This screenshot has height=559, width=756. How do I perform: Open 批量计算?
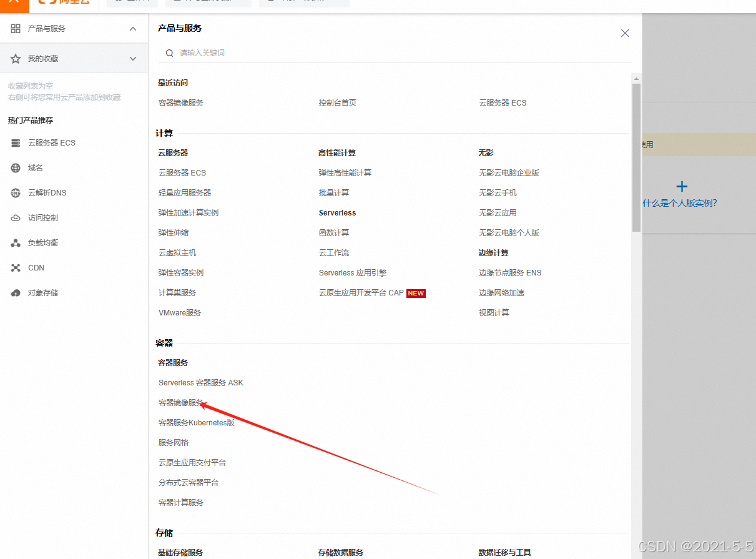[334, 193]
